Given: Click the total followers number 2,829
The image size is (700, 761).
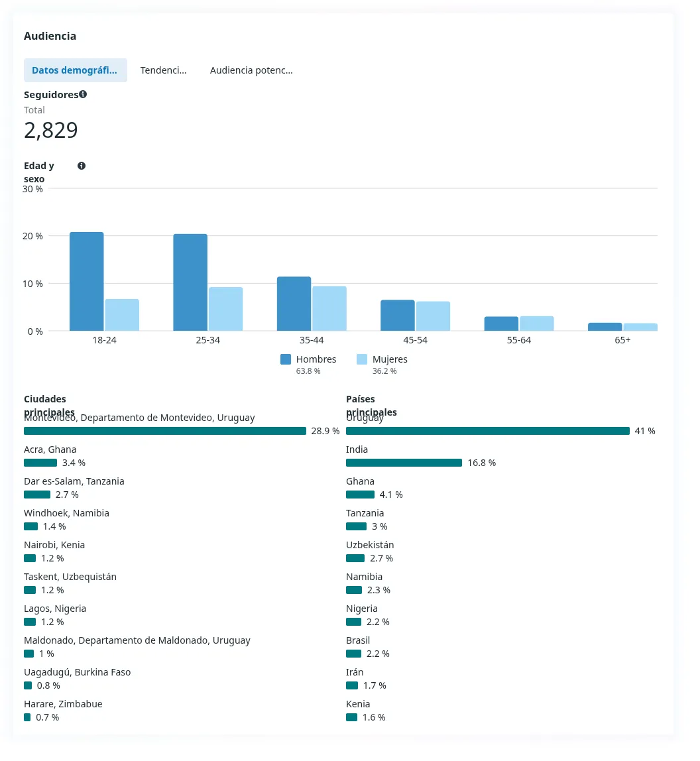Looking at the screenshot, I should point(51,131).
